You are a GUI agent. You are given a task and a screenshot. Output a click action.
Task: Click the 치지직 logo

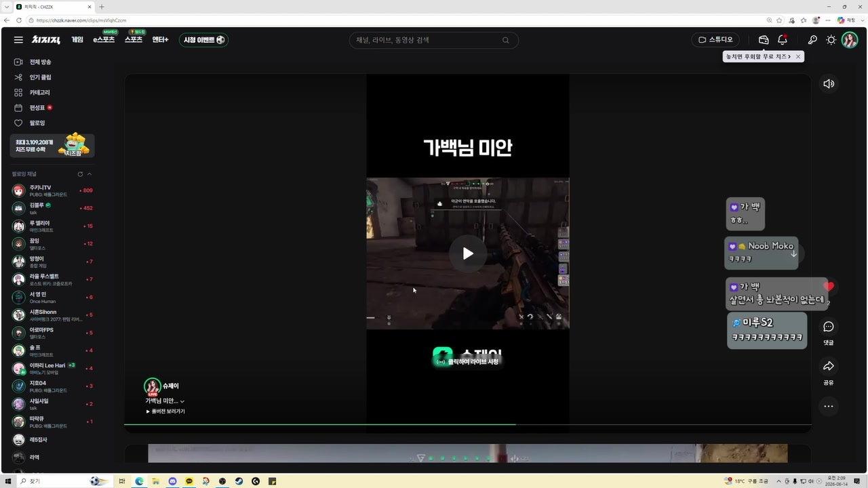[45, 40]
